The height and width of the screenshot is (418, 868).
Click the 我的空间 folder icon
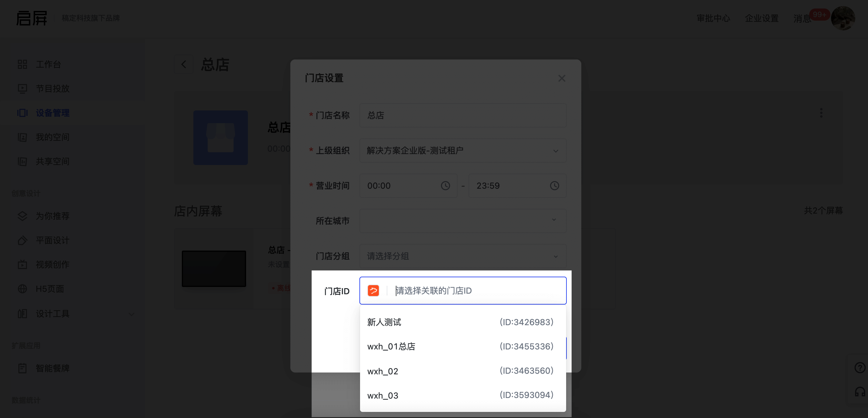click(22, 137)
